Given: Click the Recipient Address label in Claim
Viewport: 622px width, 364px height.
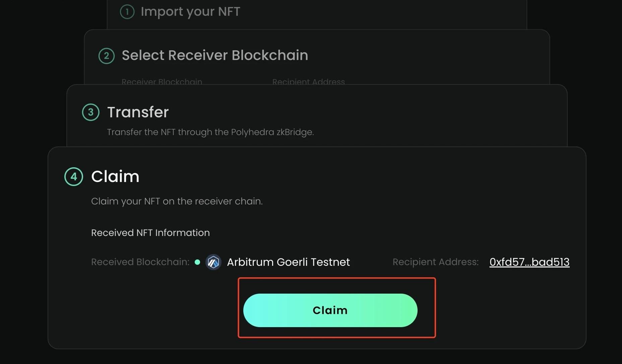Looking at the screenshot, I should (x=435, y=262).
